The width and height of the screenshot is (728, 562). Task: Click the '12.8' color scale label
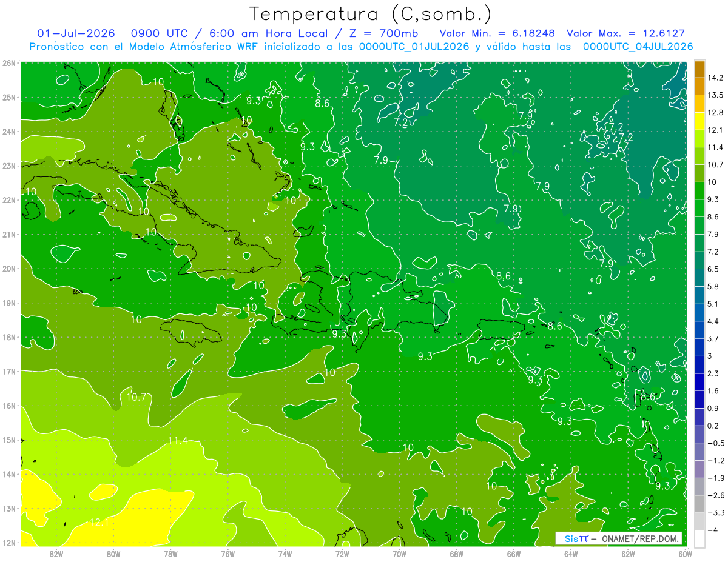coord(716,113)
